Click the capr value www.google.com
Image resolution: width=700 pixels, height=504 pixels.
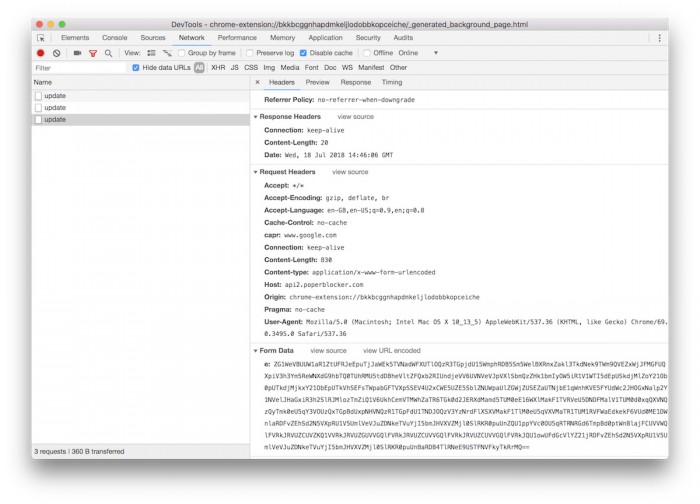coord(310,235)
